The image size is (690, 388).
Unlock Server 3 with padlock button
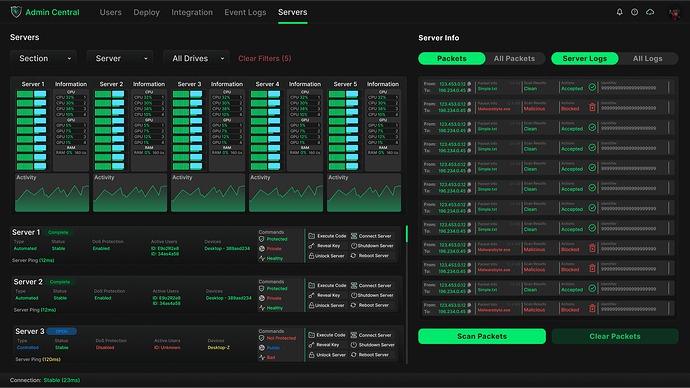pos(327,355)
